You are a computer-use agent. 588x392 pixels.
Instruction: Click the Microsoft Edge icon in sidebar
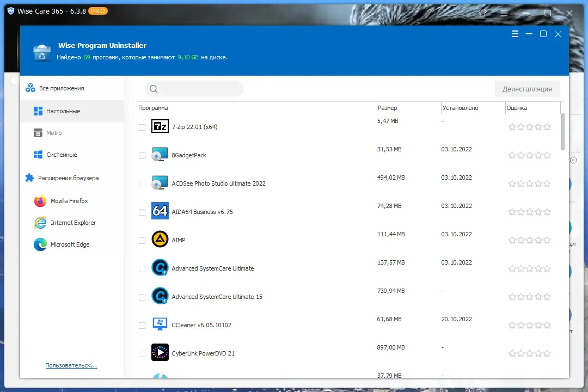coord(40,244)
